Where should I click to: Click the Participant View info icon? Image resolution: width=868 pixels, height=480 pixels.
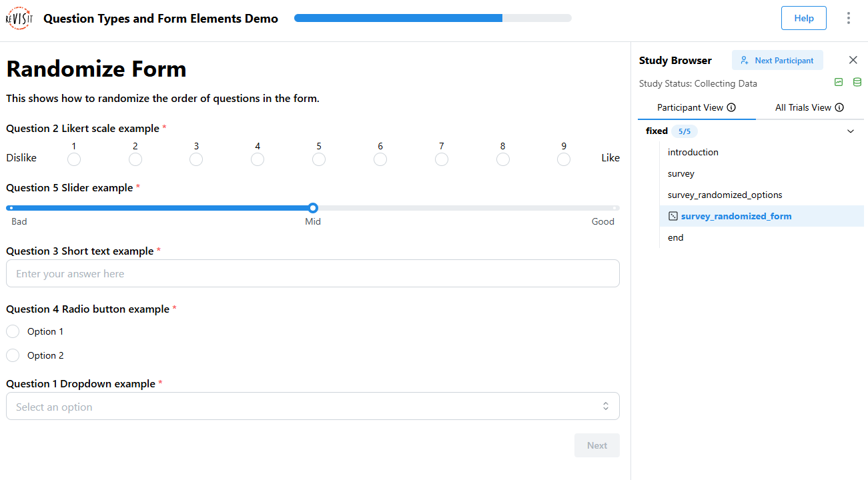(x=731, y=107)
